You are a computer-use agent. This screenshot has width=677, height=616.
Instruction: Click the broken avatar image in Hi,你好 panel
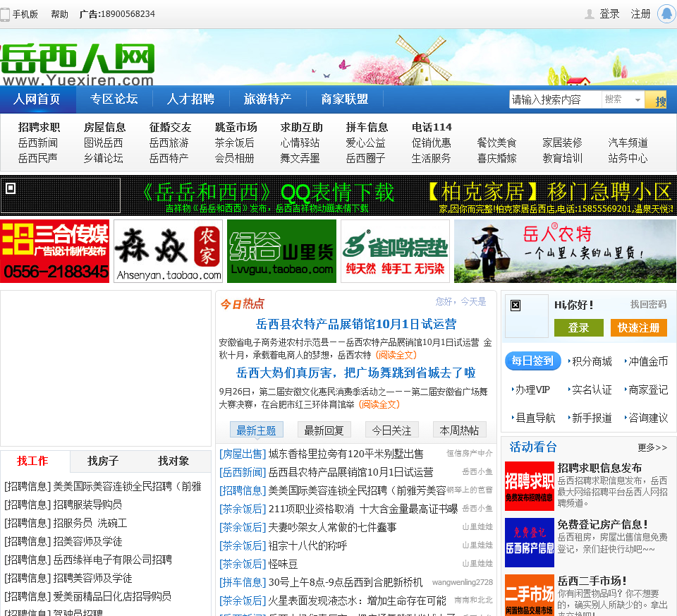pos(516,306)
